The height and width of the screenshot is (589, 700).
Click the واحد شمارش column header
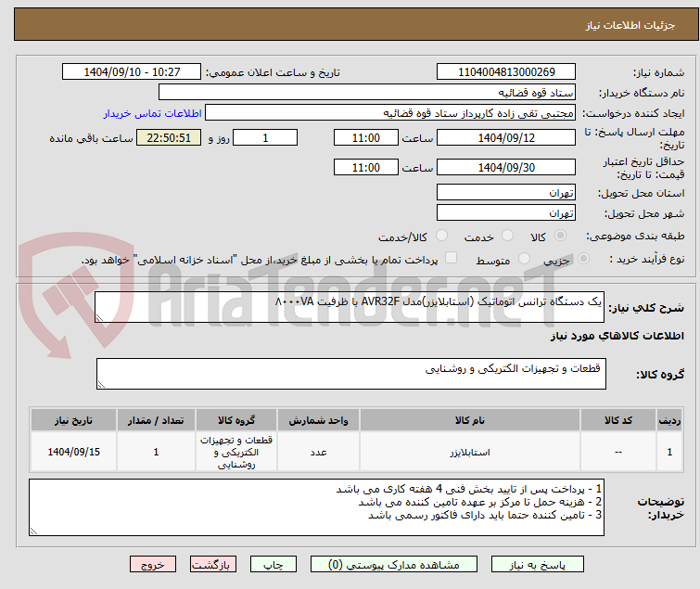(318, 420)
